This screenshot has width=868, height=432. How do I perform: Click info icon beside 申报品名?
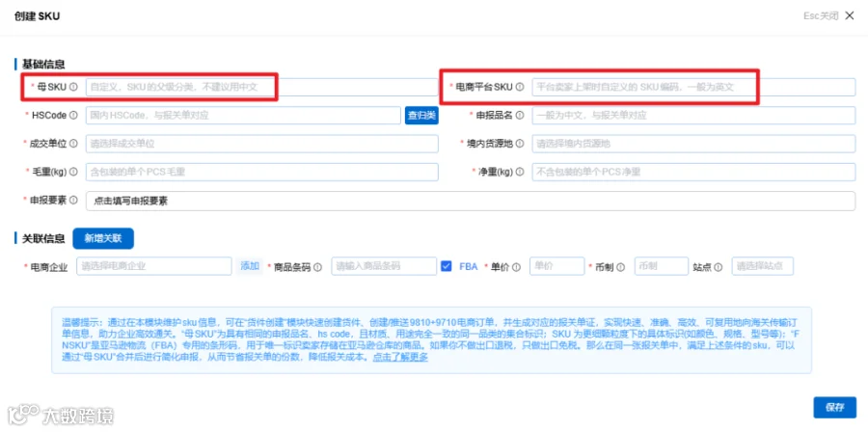click(520, 115)
